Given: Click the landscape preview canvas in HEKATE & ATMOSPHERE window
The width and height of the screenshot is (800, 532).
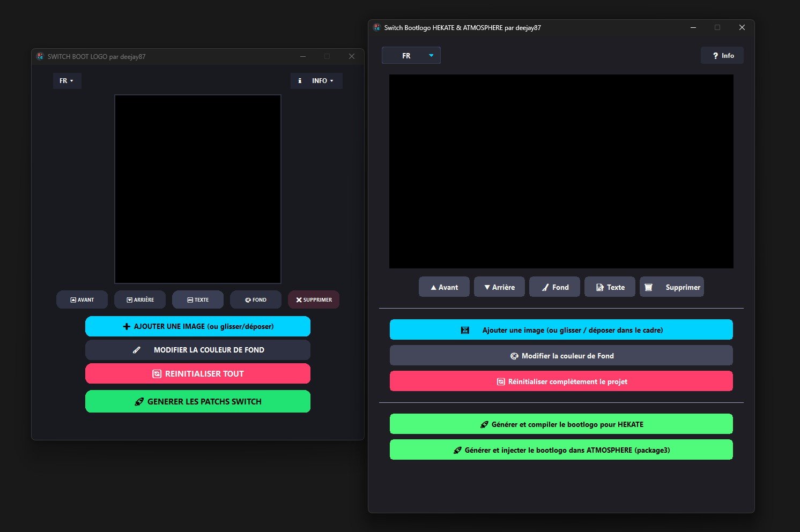Looking at the screenshot, I should coord(561,171).
